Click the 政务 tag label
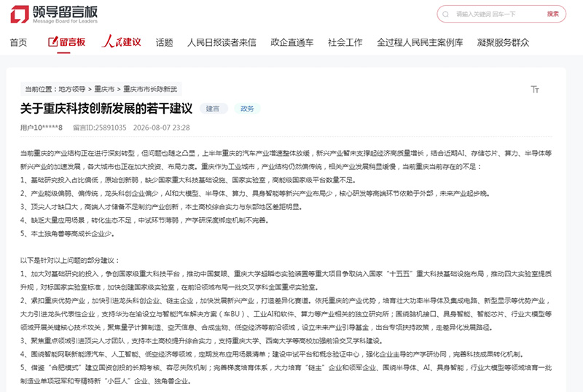 247,109
